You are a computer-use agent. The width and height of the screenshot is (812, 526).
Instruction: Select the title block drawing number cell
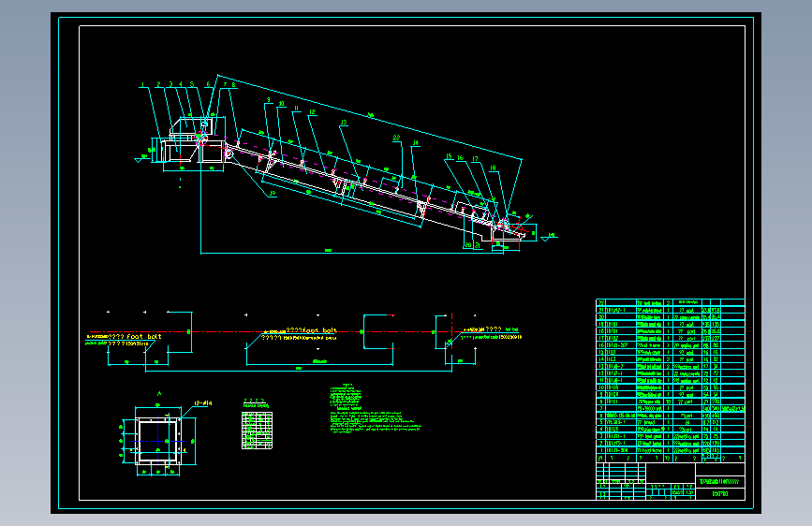click(x=720, y=494)
